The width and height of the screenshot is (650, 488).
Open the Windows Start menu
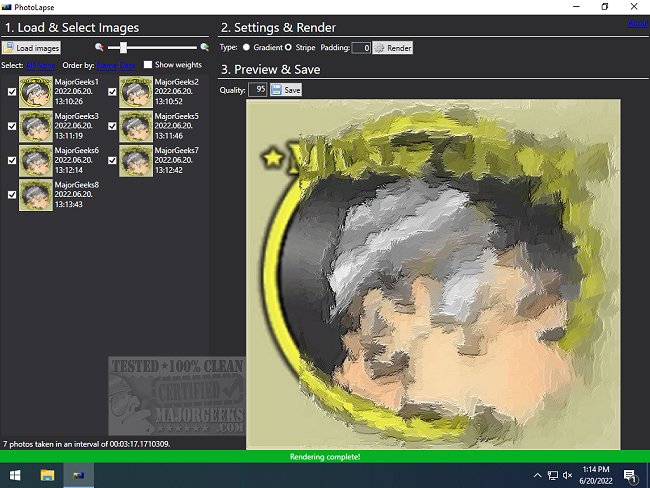click(x=15, y=476)
